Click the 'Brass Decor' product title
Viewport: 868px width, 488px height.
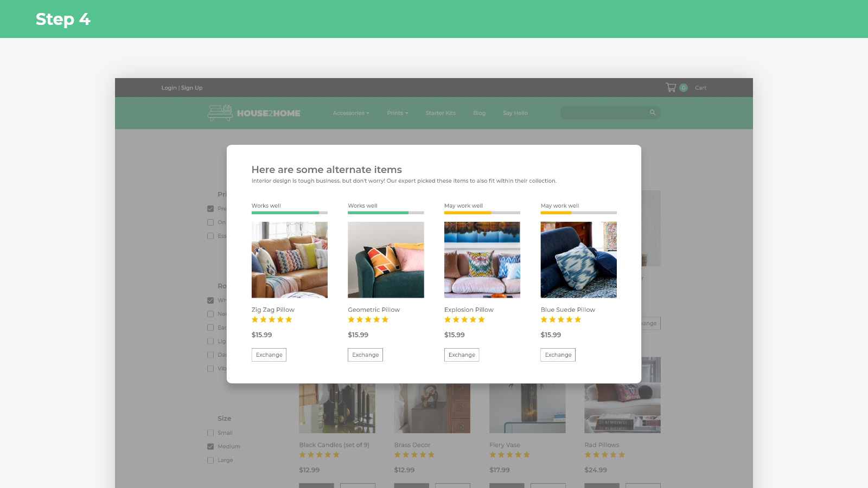(x=412, y=445)
